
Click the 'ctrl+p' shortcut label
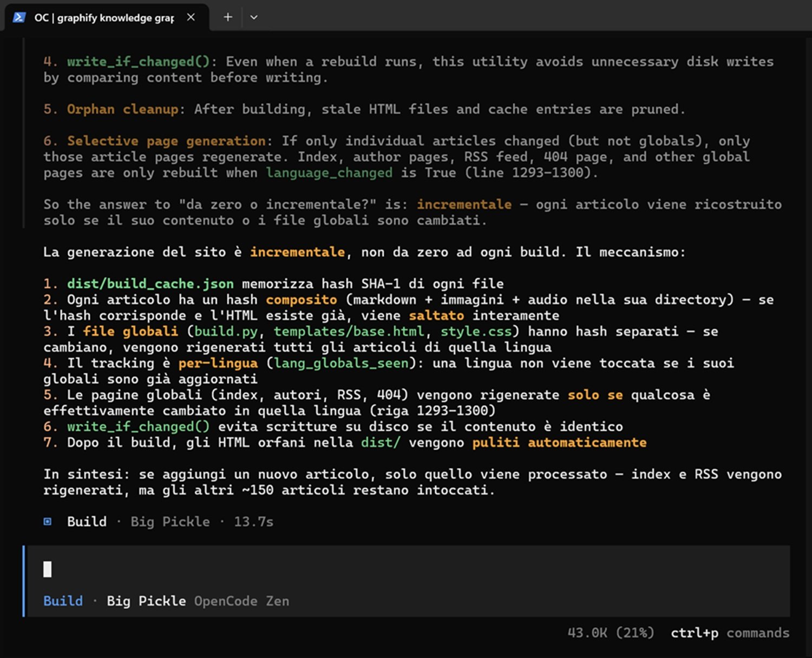point(695,633)
